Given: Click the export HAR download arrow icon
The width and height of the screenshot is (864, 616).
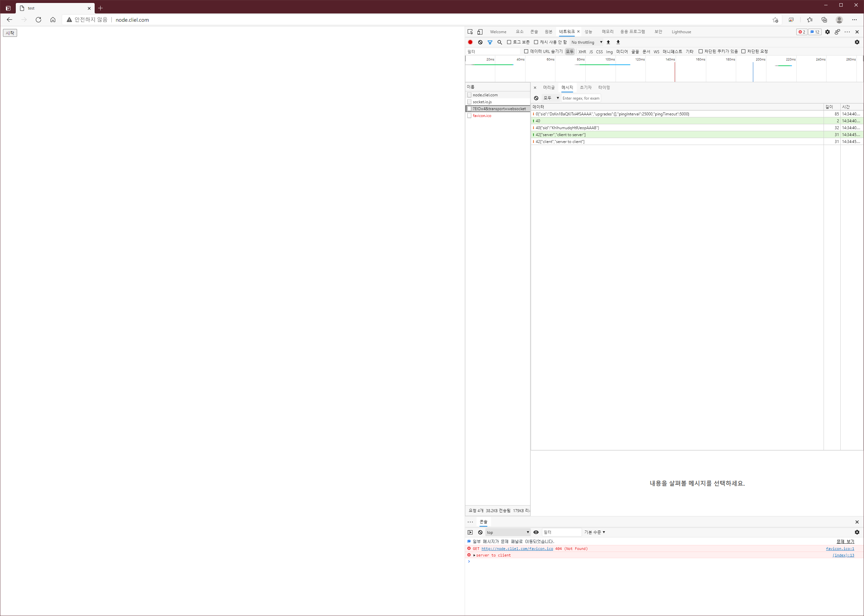Looking at the screenshot, I should 618,42.
